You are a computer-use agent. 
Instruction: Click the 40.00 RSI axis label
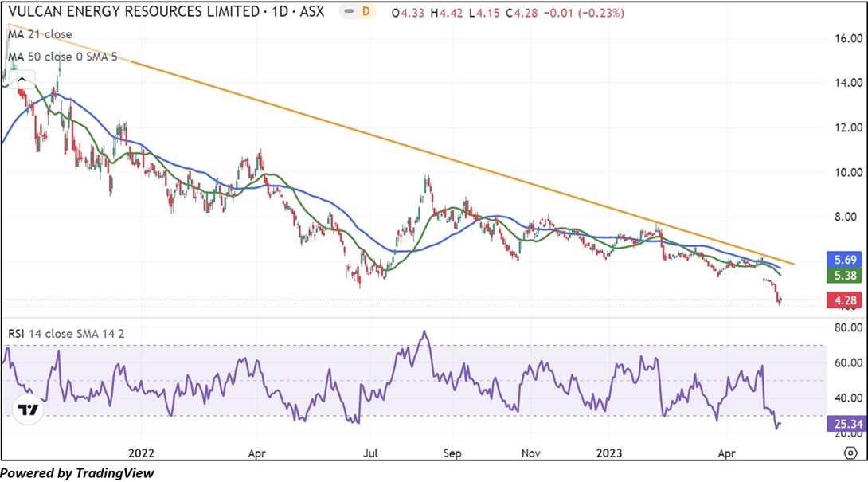(x=849, y=398)
